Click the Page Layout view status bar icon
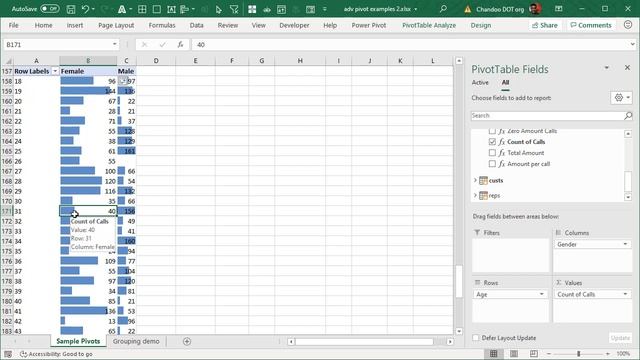The image size is (640, 360). [514, 353]
